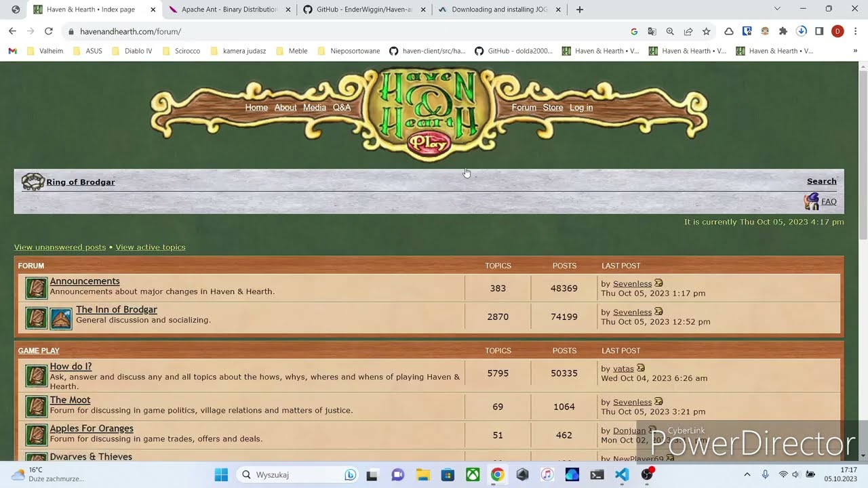Screen dimensions: 868x488
Task: Open Dwarves & Thieves forum
Action: pos(91,456)
